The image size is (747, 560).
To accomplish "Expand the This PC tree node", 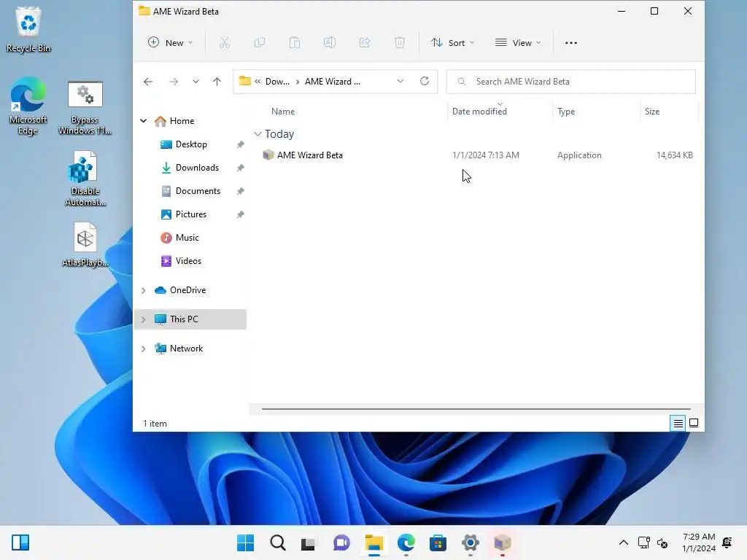I will coord(144,319).
